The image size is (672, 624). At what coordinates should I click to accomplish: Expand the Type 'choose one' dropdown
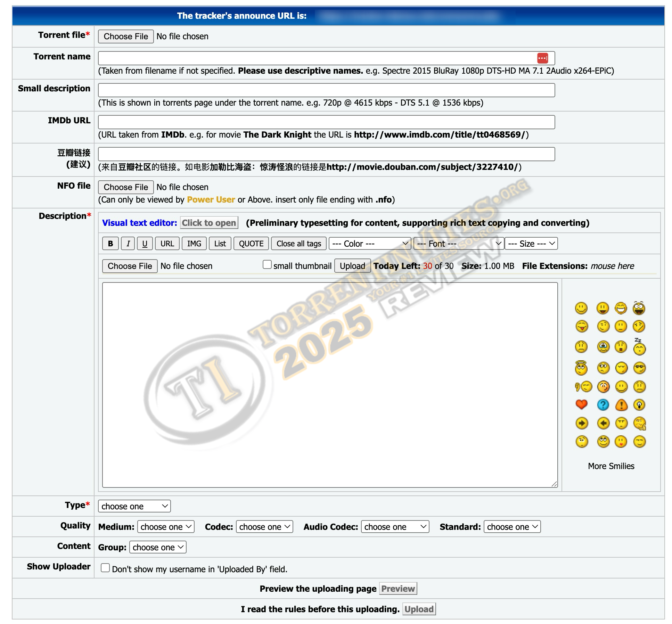click(134, 506)
